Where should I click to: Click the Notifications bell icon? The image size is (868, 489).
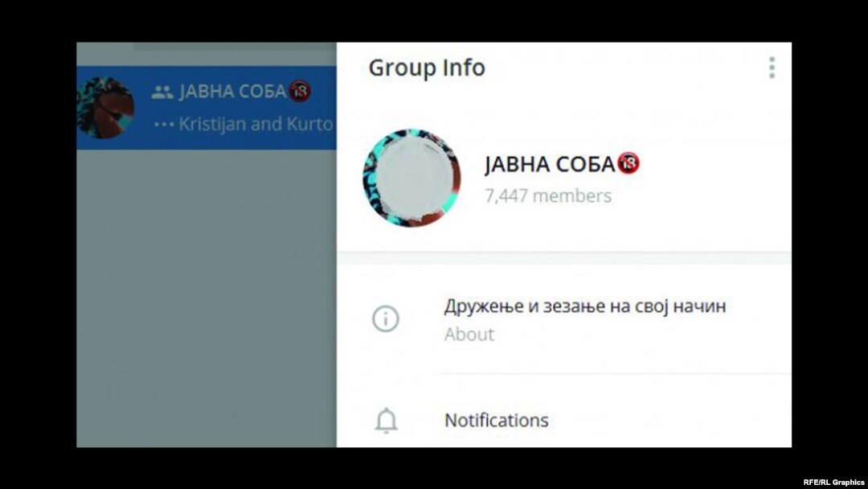click(386, 421)
